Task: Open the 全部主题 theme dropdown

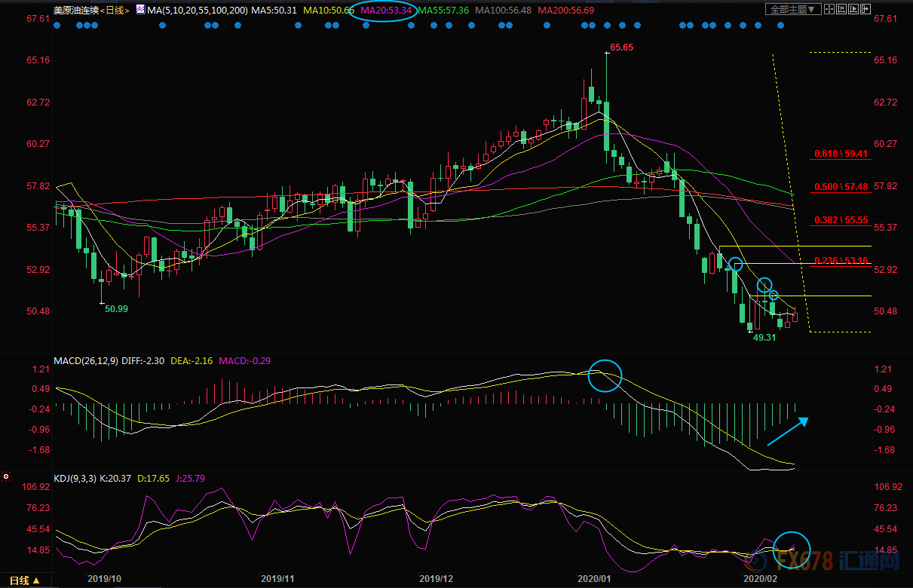Action: pos(791,10)
